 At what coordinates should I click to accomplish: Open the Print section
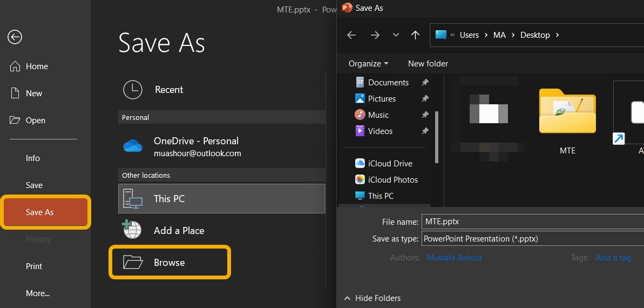[x=34, y=266]
